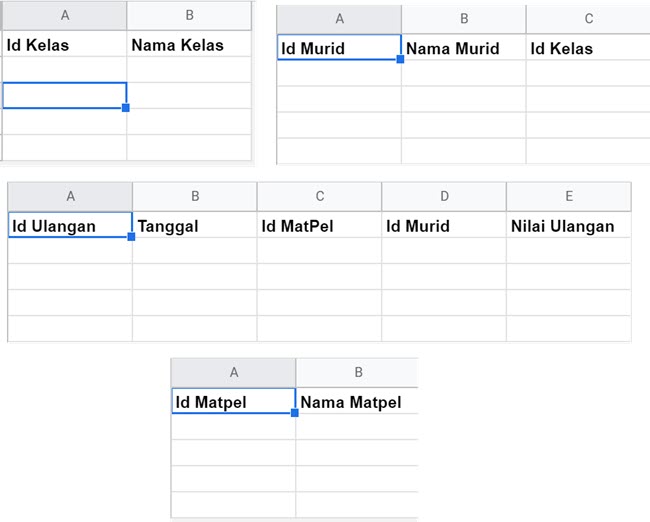The image size is (650, 522).
Task: Select column D header in the exam table
Action: tap(443, 197)
